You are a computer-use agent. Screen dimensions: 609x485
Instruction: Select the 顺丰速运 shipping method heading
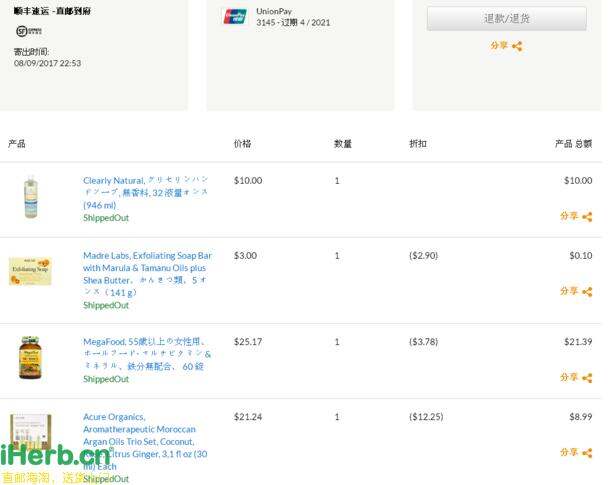coord(52,11)
